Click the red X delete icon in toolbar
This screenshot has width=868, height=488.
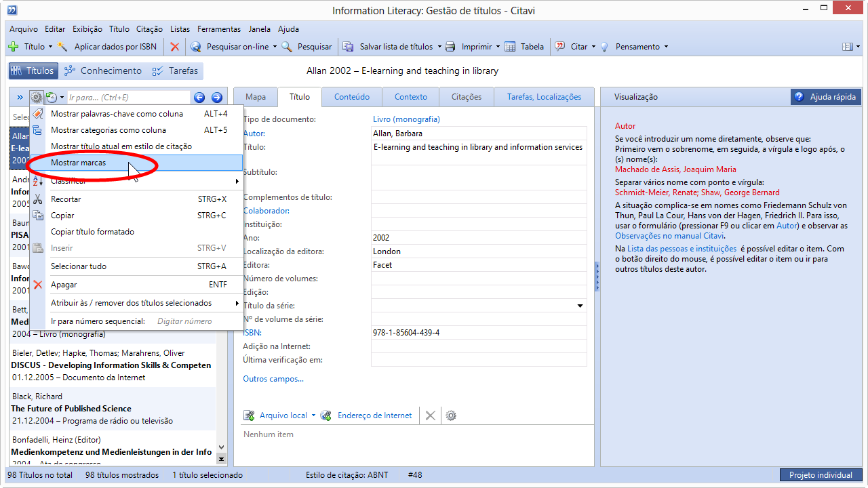175,47
